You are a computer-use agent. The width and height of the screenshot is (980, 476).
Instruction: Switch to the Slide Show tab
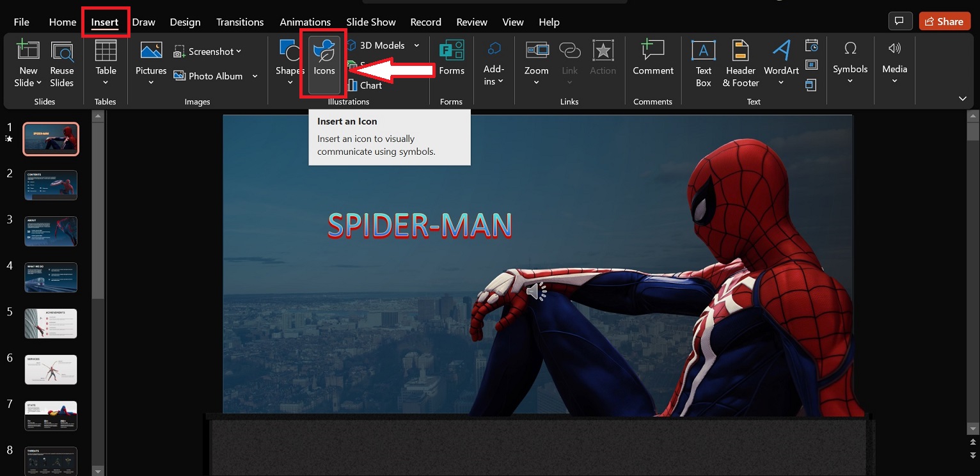(x=371, y=22)
